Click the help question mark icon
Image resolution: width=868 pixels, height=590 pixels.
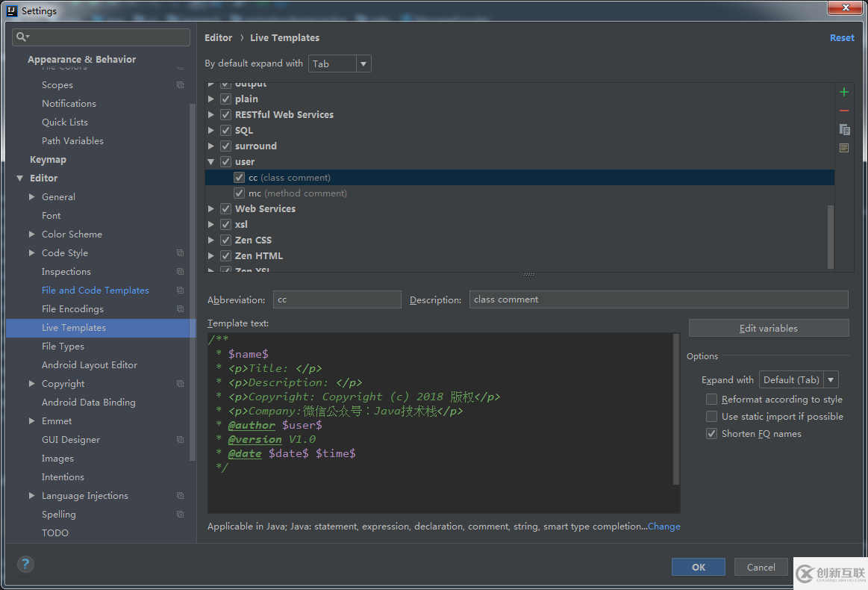click(25, 565)
